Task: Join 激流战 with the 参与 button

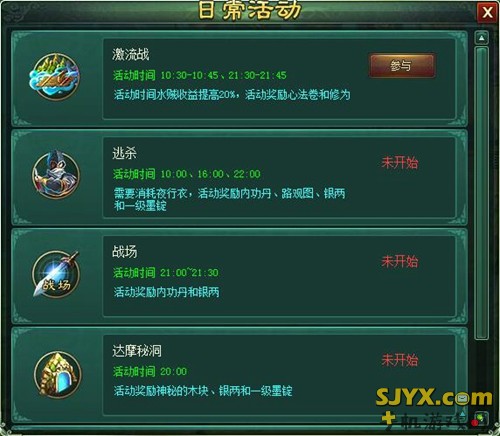Action: coord(402,66)
